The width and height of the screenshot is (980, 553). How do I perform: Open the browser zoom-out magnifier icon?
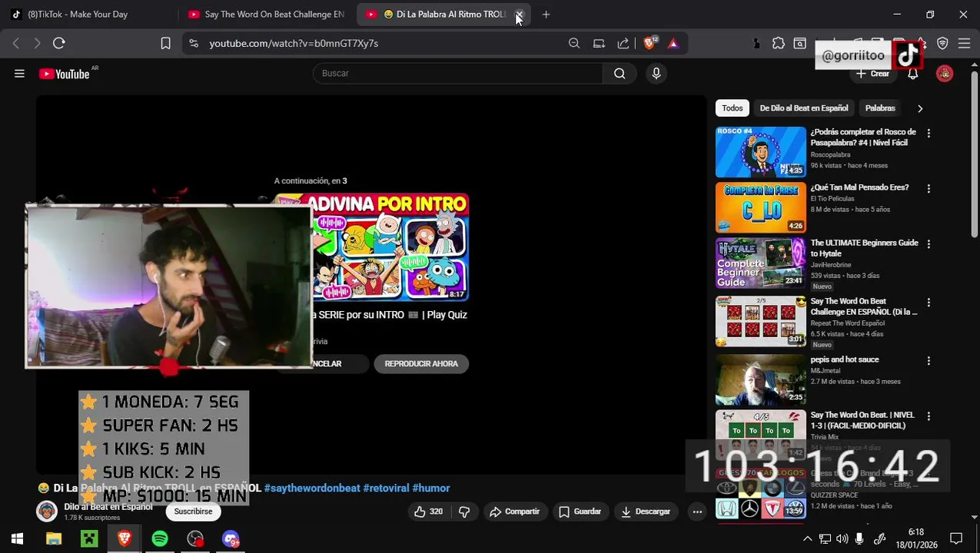point(574,44)
